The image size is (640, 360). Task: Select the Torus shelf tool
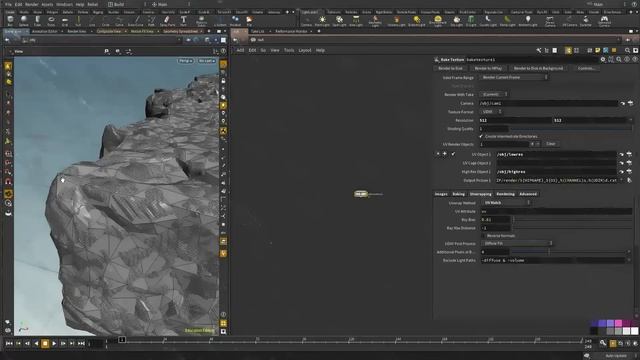(51, 20)
